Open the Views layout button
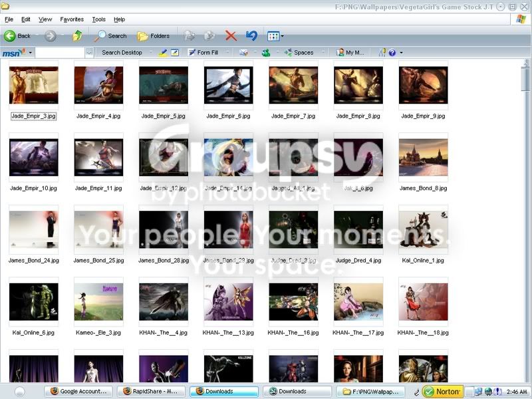532x399 pixels. 273,36
